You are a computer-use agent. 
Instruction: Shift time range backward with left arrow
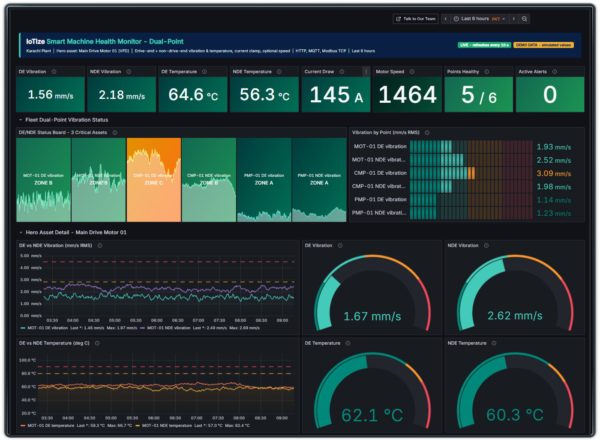click(x=445, y=19)
